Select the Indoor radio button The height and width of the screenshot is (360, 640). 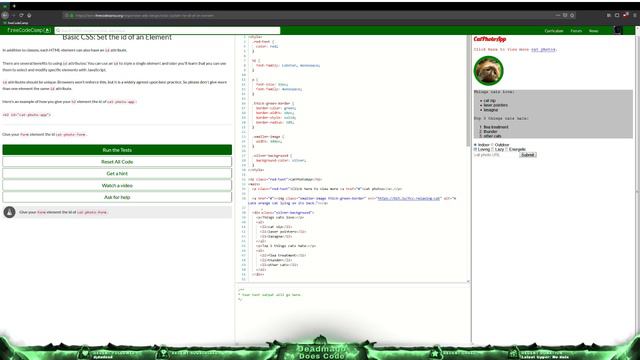475,144
